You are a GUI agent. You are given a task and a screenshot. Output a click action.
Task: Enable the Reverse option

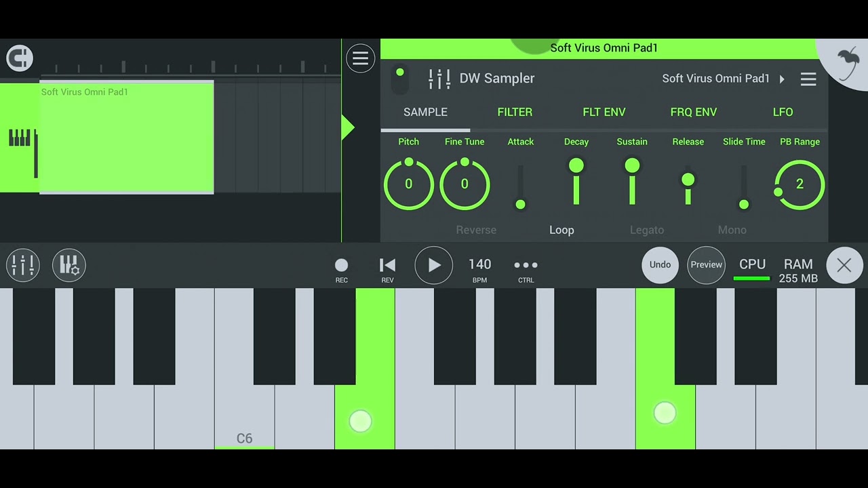click(476, 230)
